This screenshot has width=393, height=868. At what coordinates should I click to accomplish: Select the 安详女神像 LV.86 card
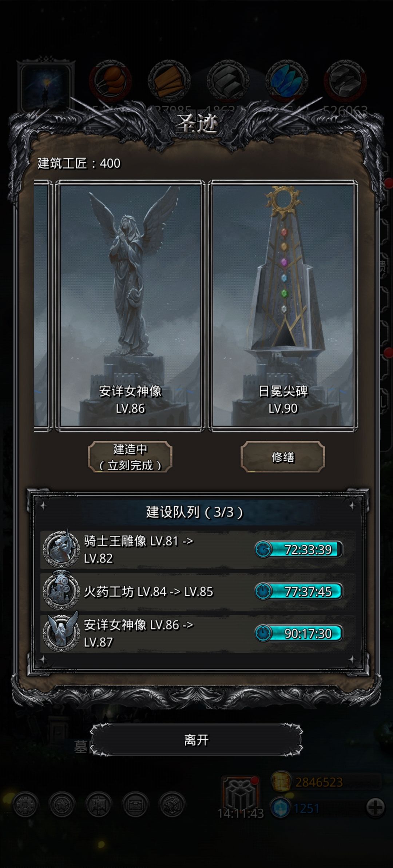[x=130, y=305]
